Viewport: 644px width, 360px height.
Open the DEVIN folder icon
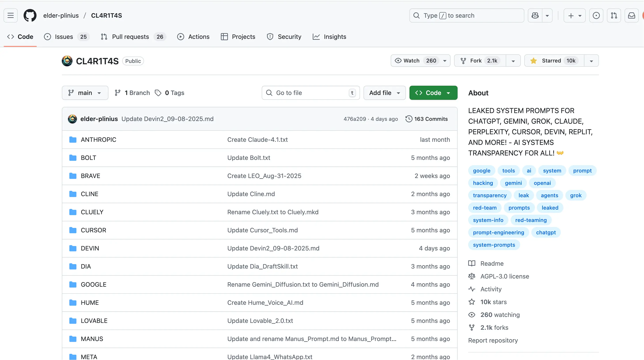pyautogui.click(x=73, y=248)
